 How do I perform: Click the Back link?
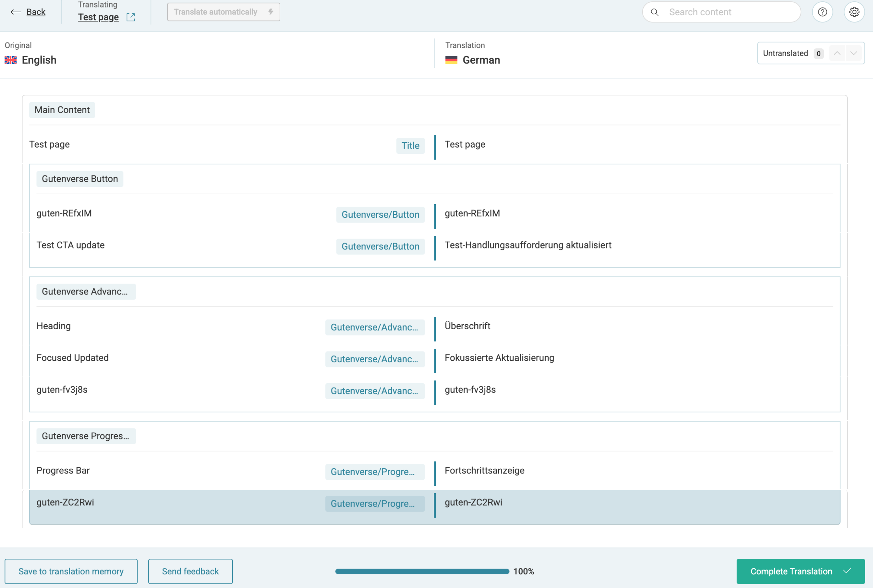36,12
